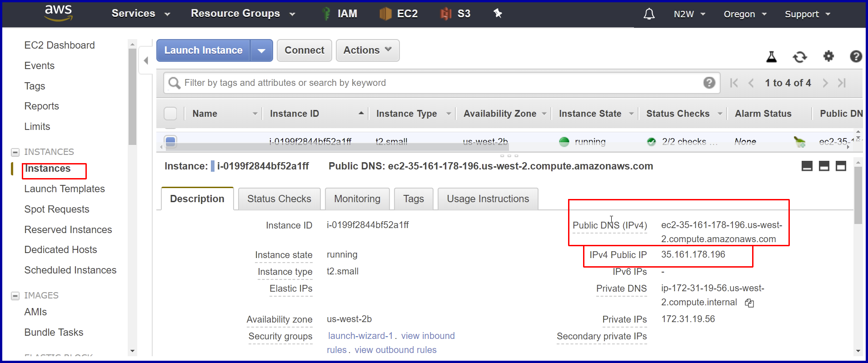Open the EC2 shortcut
Screen dimensions: 868x363
pyautogui.click(x=399, y=14)
